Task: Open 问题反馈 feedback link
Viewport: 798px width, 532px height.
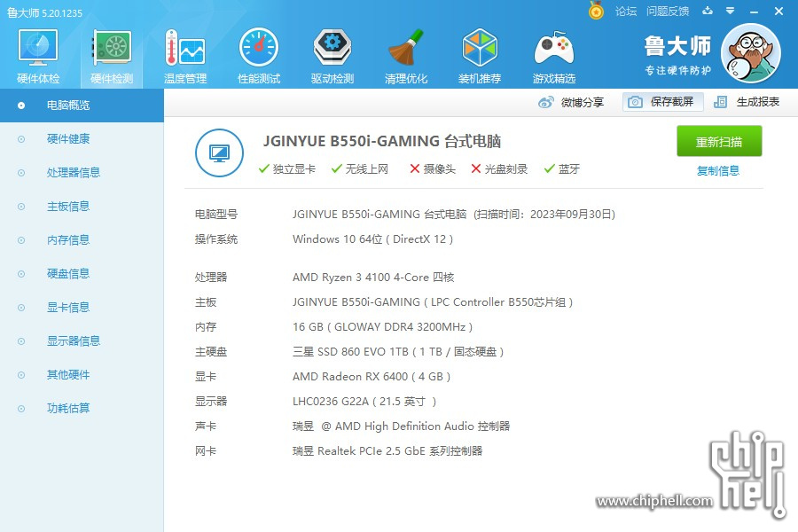Action: pos(668,12)
